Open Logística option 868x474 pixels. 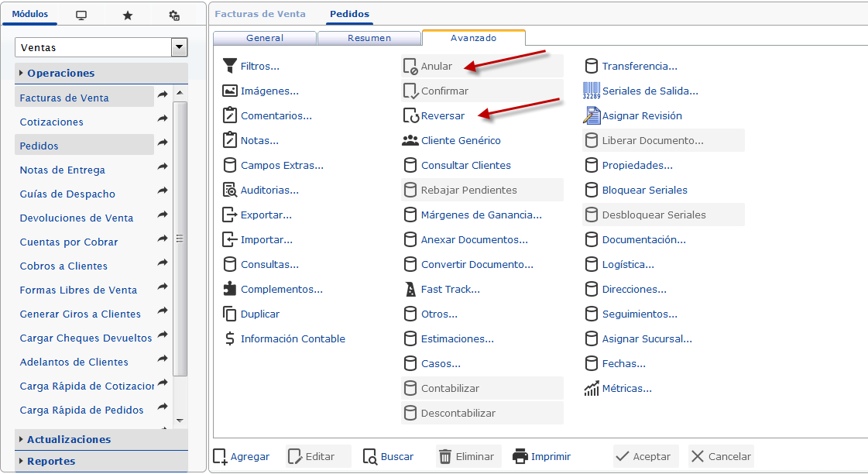(x=628, y=264)
